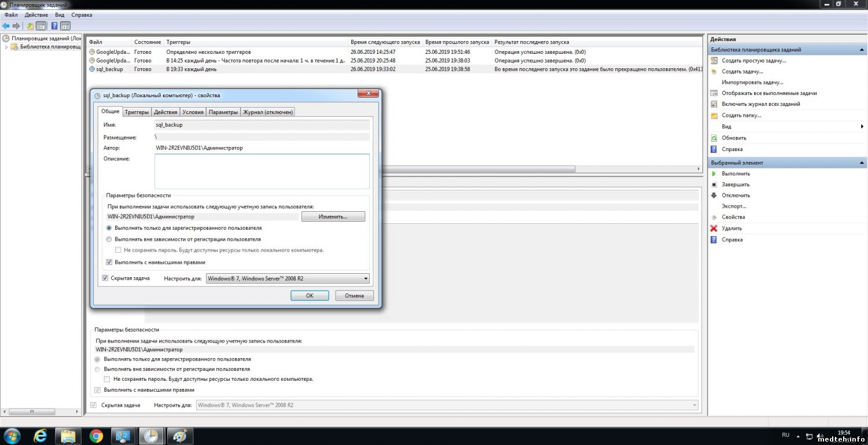Toggle Выполнить с наивысшими правами checkbox in dialog
This screenshot has width=868, height=445.
[109, 262]
